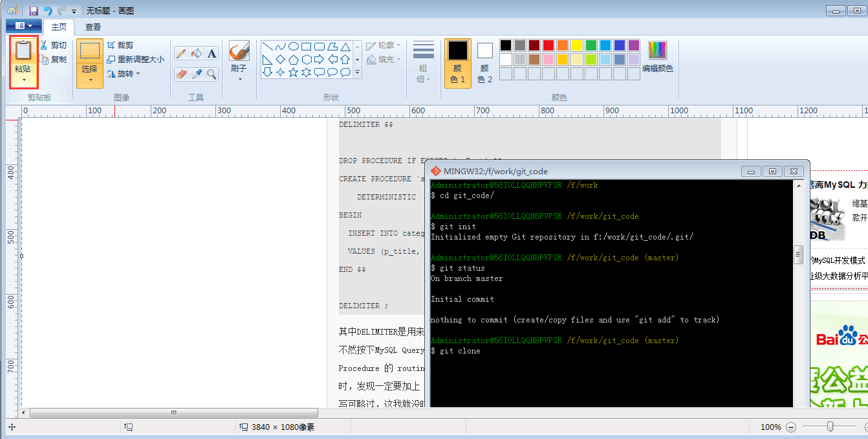Click the 刷子 (Brushes) brush icon
Image resolution: width=868 pixels, height=439 pixels.
point(239,51)
